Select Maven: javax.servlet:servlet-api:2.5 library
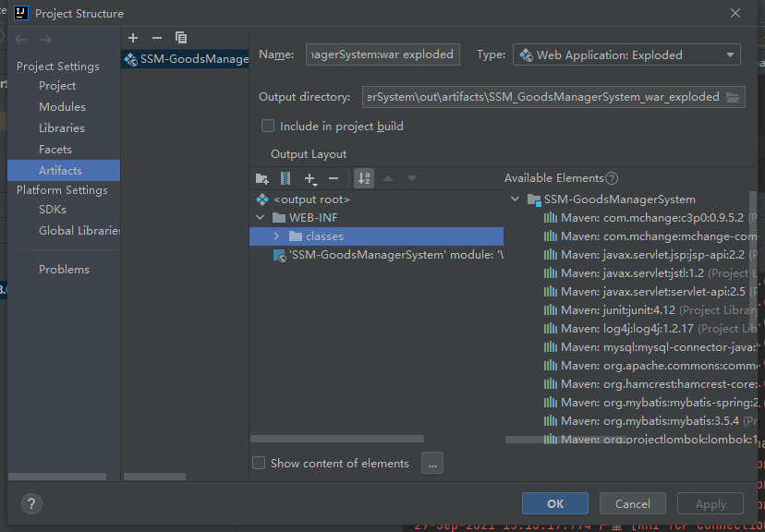Image resolution: width=765 pixels, height=532 pixels. (650, 292)
